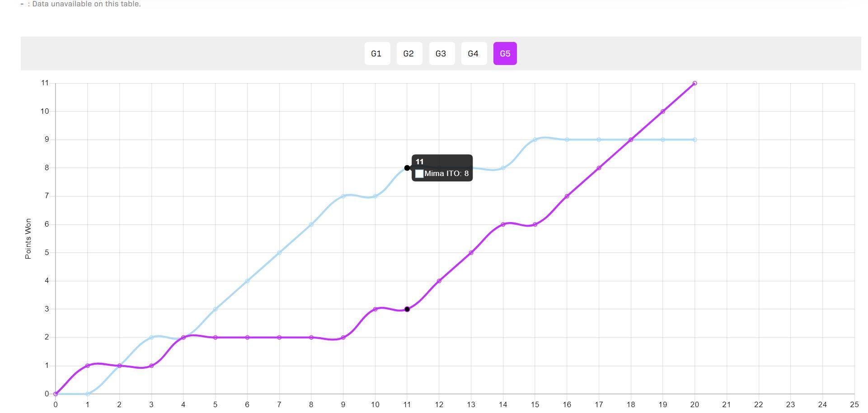Click the black purple-line point at rally 11

407,309
